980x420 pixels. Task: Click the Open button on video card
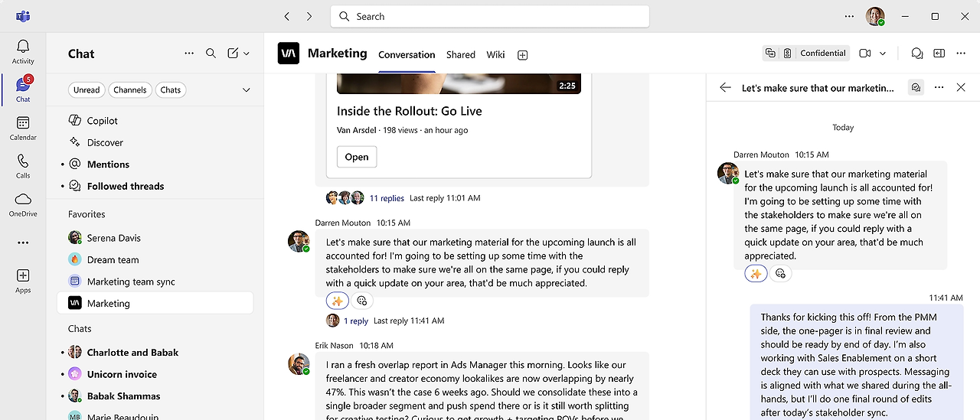(357, 157)
